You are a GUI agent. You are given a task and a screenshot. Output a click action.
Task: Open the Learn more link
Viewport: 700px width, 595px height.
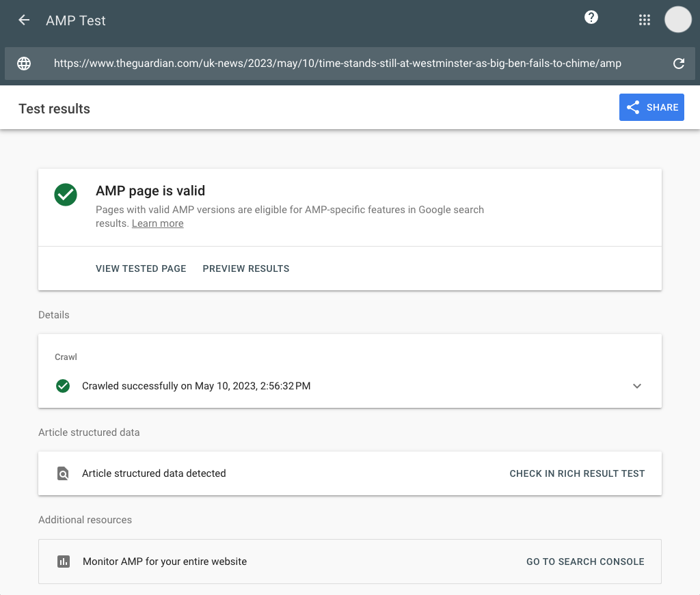click(x=157, y=223)
